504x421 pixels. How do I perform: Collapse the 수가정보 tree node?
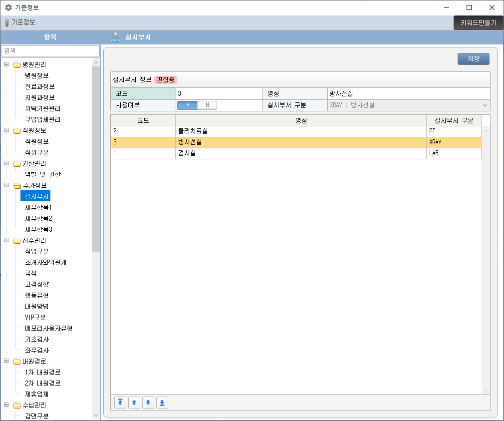coord(6,185)
